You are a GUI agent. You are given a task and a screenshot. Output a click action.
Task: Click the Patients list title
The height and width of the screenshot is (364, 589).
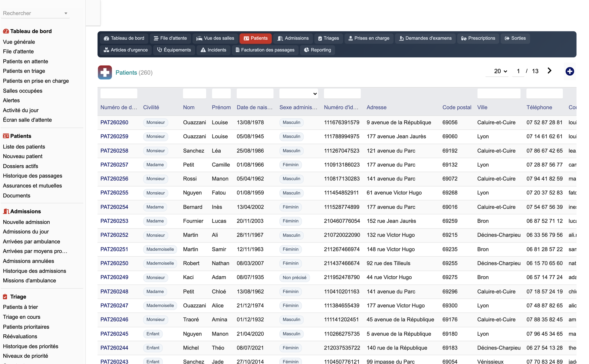(x=126, y=73)
